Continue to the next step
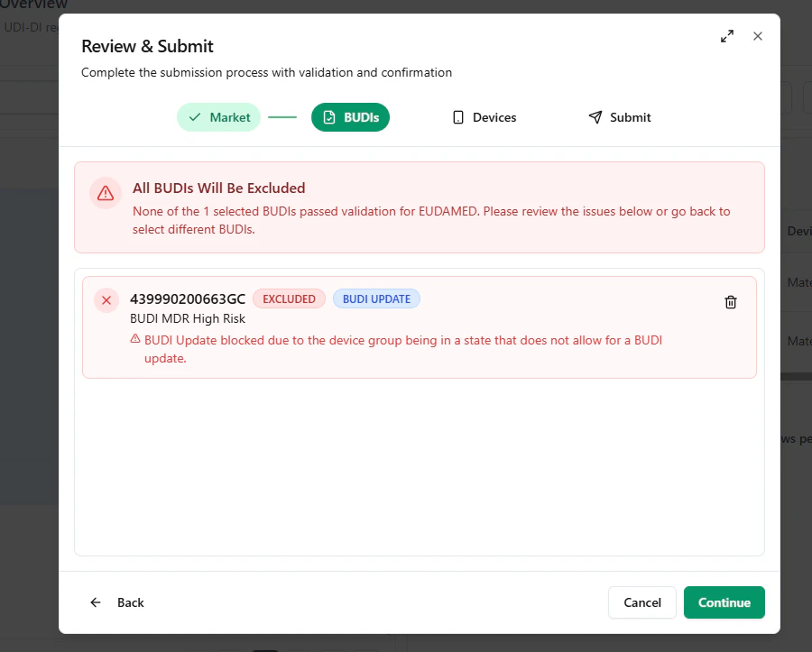 [724, 602]
